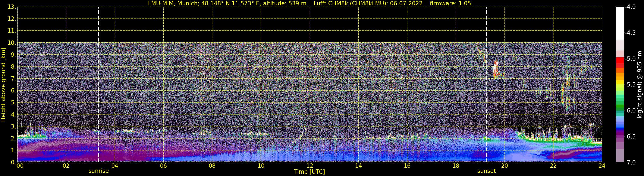Click the 'log(rc-signal) @ 905 nm' colorbar label
Image resolution: width=644 pixels, height=176 pixels.
(x=640, y=85)
